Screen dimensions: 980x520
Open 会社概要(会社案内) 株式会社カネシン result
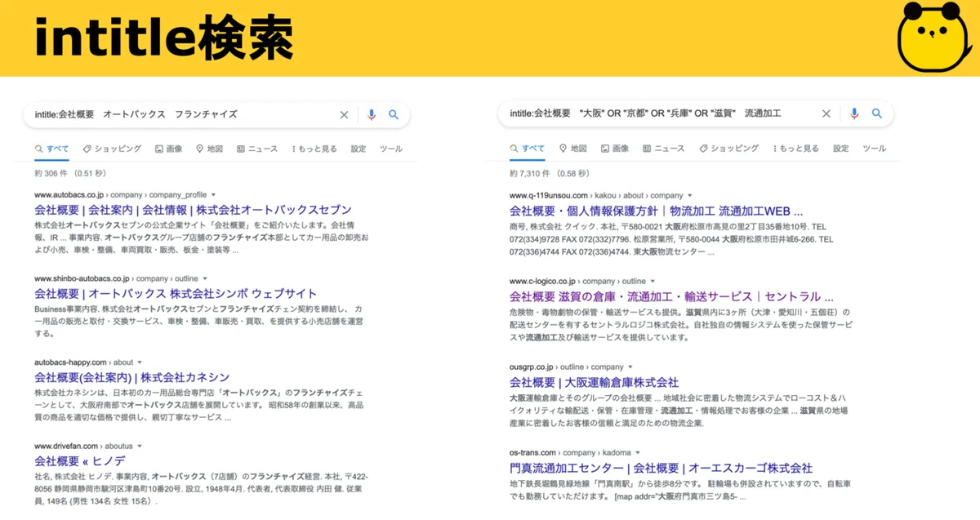point(132,378)
